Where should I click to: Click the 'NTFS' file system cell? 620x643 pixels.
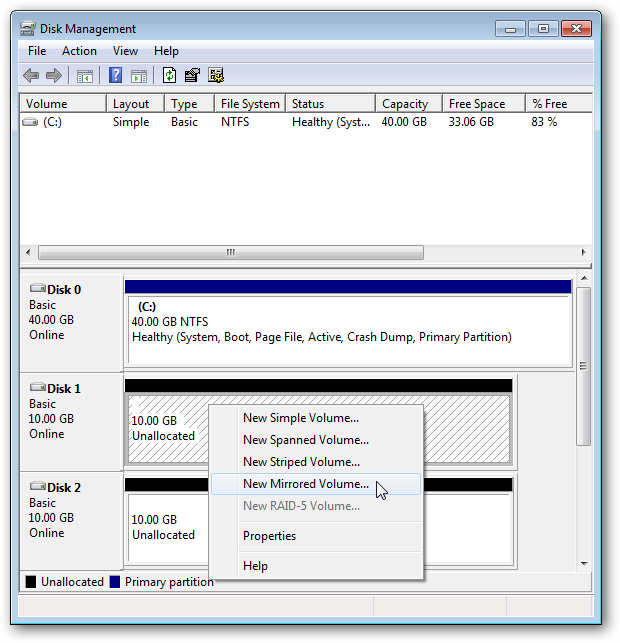point(235,122)
